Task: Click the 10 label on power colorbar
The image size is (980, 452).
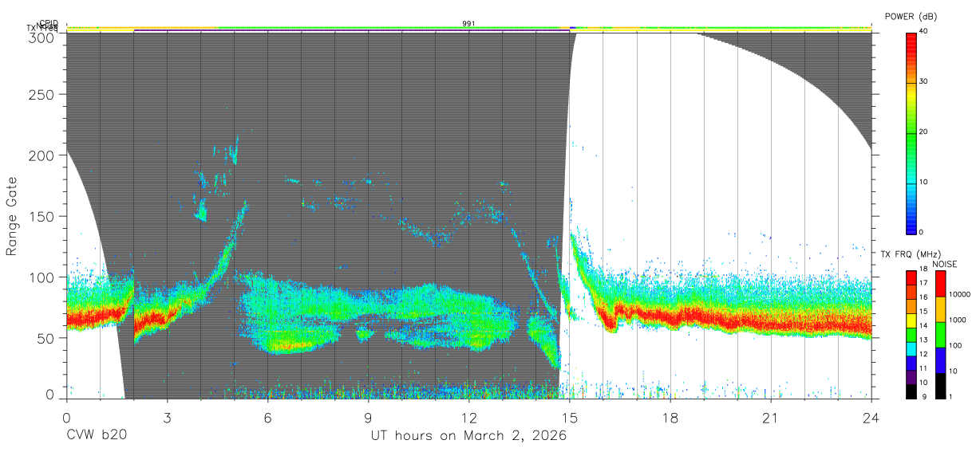Action: coord(924,182)
